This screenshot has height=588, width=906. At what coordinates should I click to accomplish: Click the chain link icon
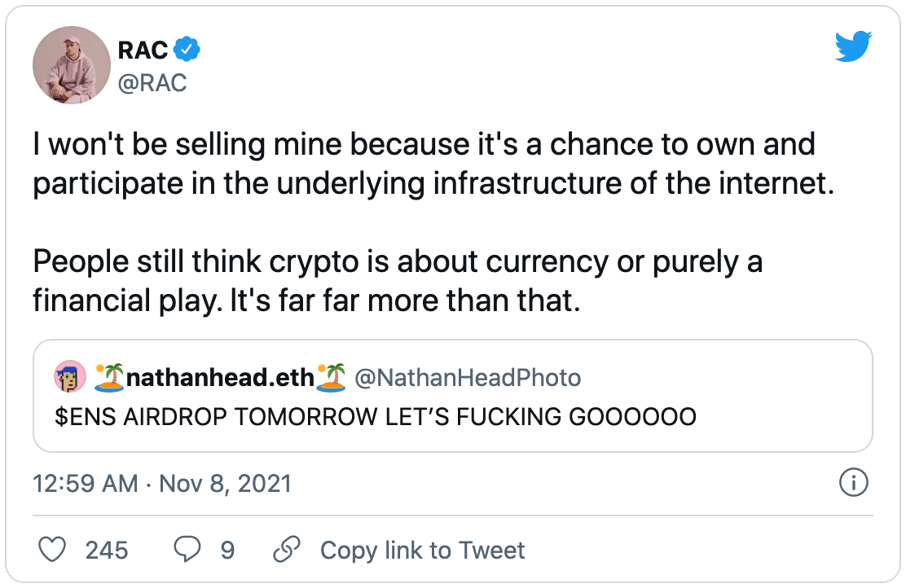click(286, 551)
